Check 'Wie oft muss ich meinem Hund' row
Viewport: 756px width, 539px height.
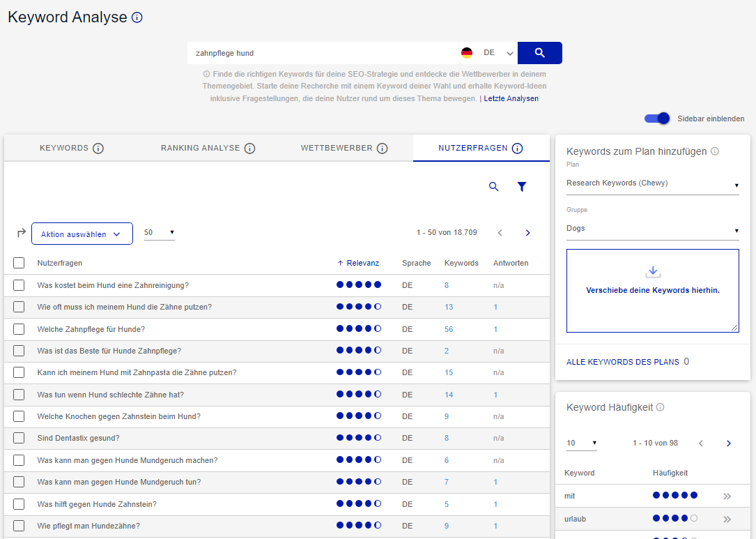19,307
